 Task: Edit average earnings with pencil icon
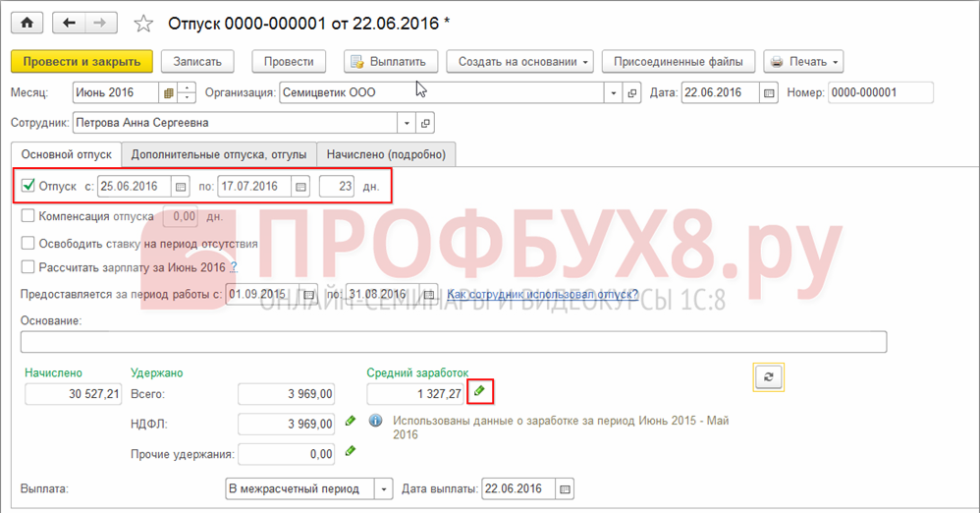(x=479, y=391)
